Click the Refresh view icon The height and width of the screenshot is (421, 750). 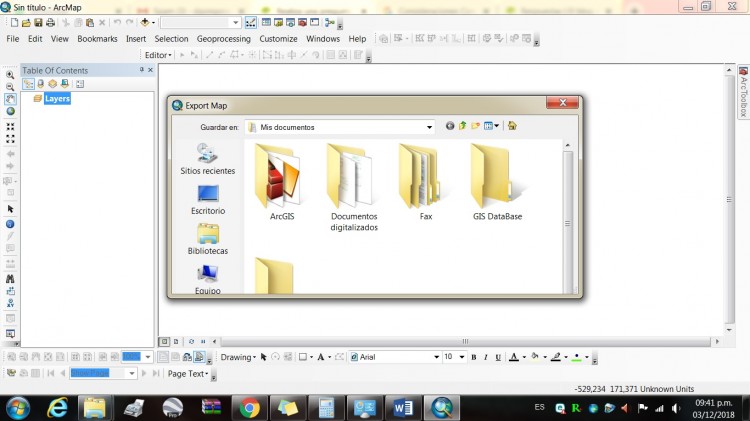[x=191, y=342]
